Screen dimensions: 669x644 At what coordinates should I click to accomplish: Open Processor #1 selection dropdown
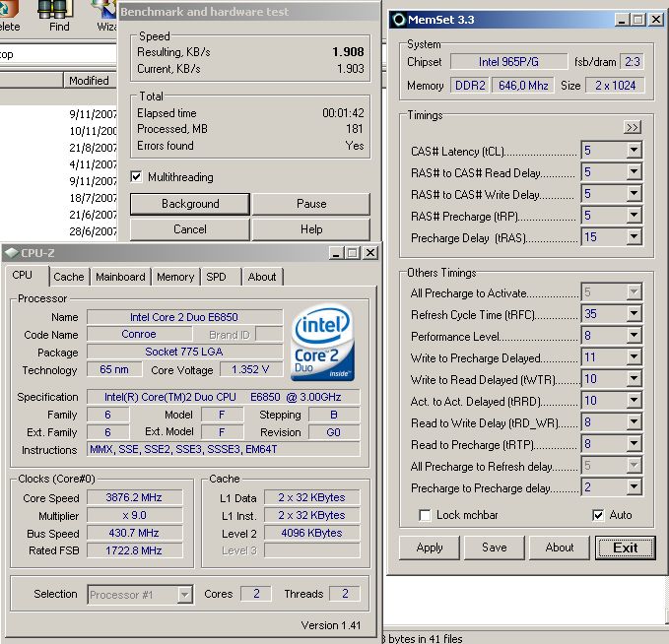[185, 594]
